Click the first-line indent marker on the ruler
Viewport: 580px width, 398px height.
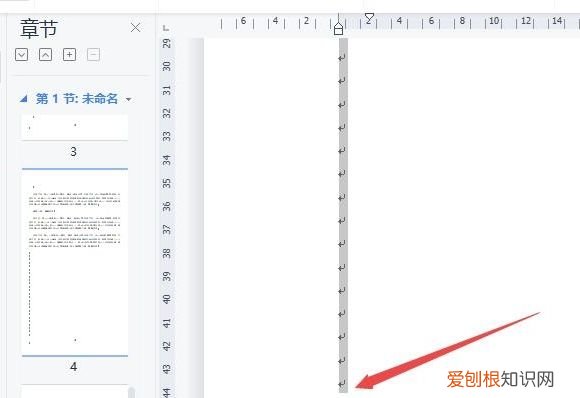tap(369, 18)
